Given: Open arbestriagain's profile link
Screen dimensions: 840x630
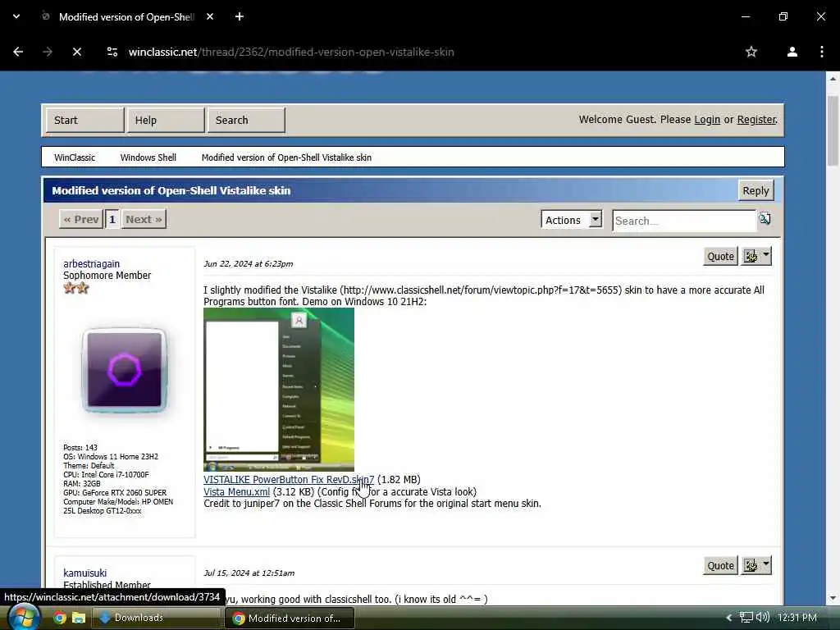Looking at the screenshot, I should (92, 263).
